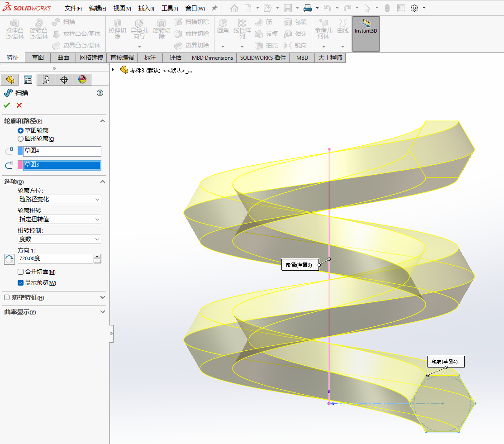This screenshot has height=444, width=504.
Task: Click the green checkmark to confirm sweep
Action: [7, 105]
